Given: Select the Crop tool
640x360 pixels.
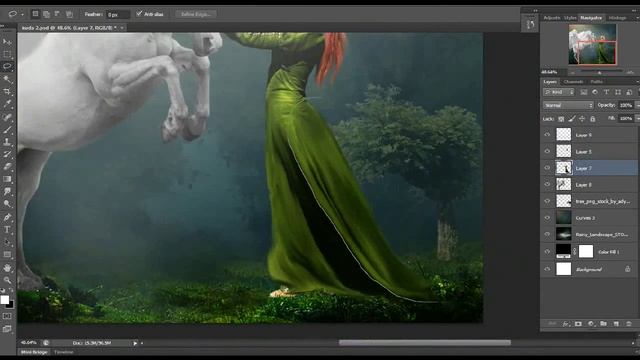Looking at the screenshot, I should 7,92.
